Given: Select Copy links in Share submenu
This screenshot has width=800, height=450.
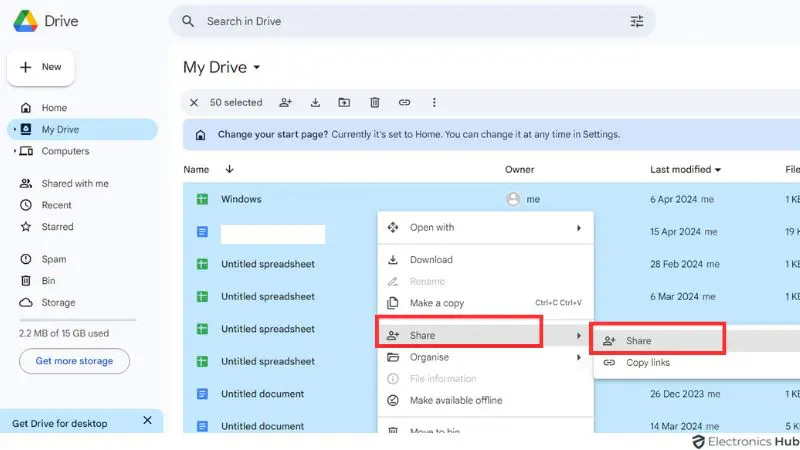Looking at the screenshot, I should 647,362.
